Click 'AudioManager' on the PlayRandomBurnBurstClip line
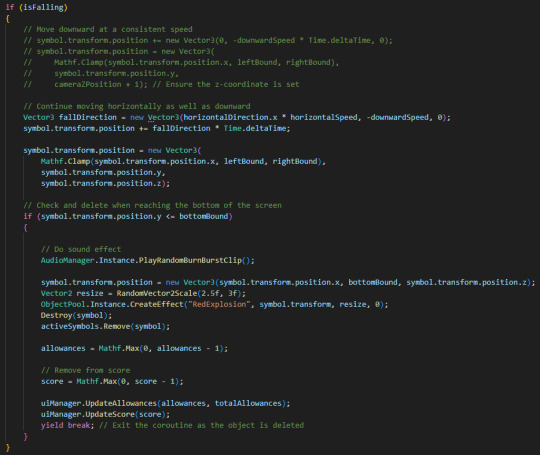Viewport: 540px width, 455px height. tap(68, 260)
